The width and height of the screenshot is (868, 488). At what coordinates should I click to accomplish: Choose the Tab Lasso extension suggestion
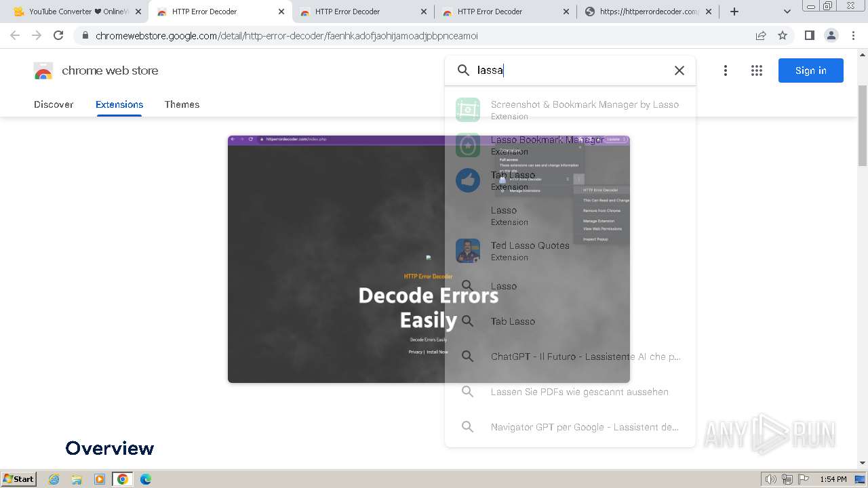[570, 180]
